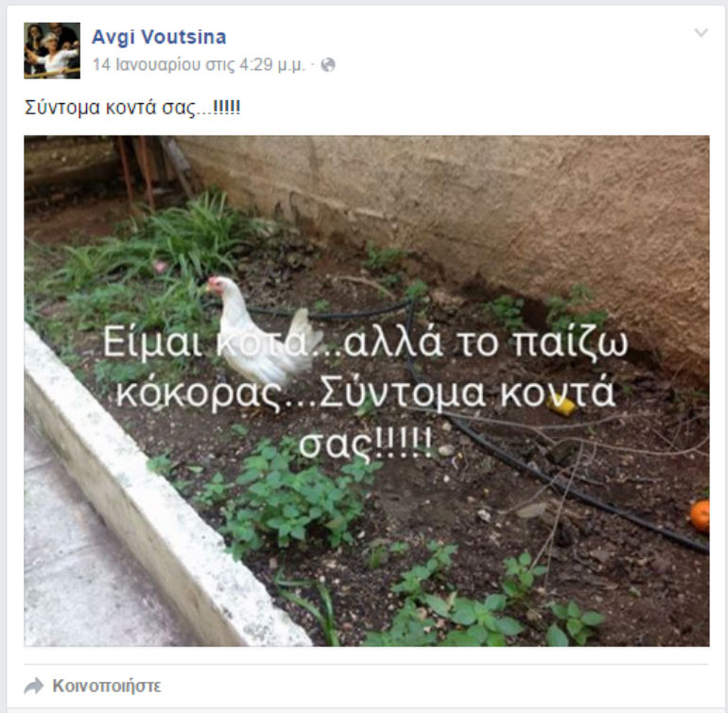Click the yellow object on the soil
728x713 pixels.
[562, 405]
